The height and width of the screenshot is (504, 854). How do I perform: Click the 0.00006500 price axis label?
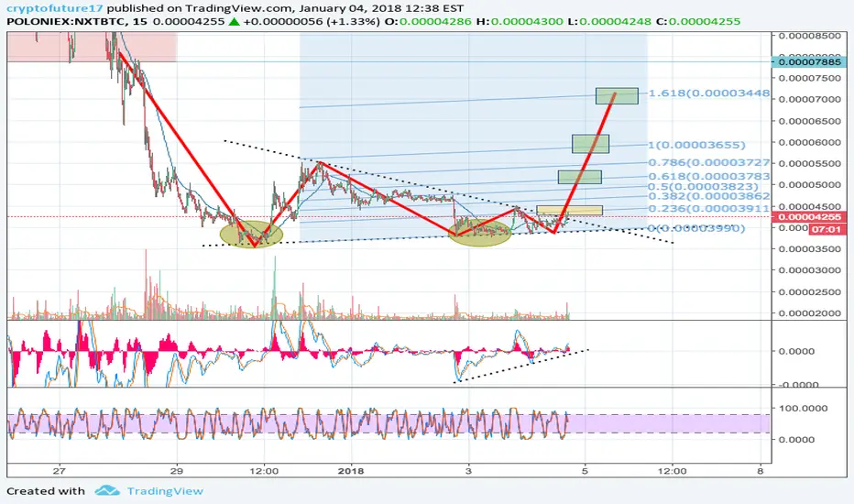[809, 121]
